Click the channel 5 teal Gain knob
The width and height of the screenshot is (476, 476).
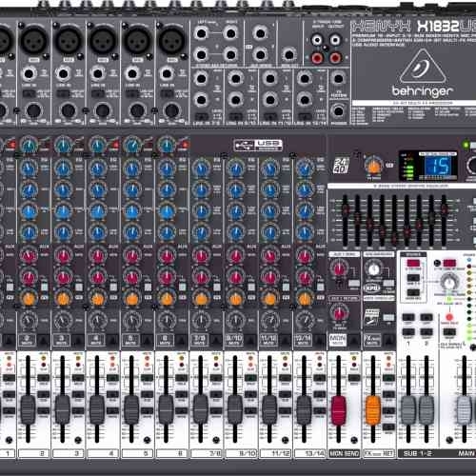pyautogui.click(x=132, y=146)
